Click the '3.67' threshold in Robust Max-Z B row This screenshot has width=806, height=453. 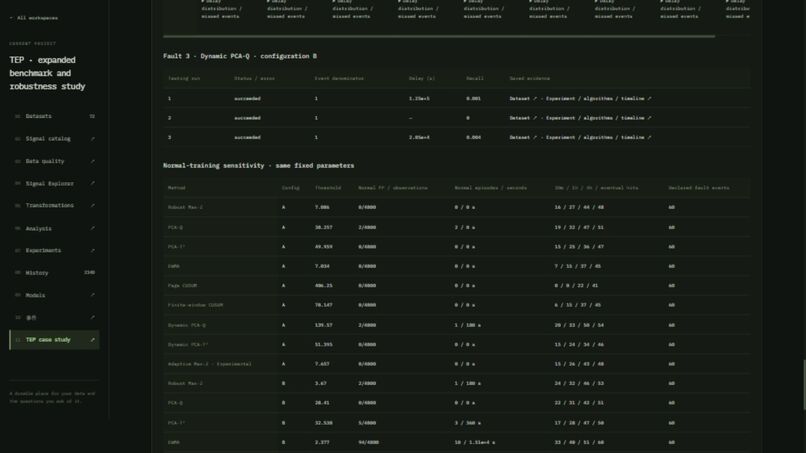[x=320, y=383]
